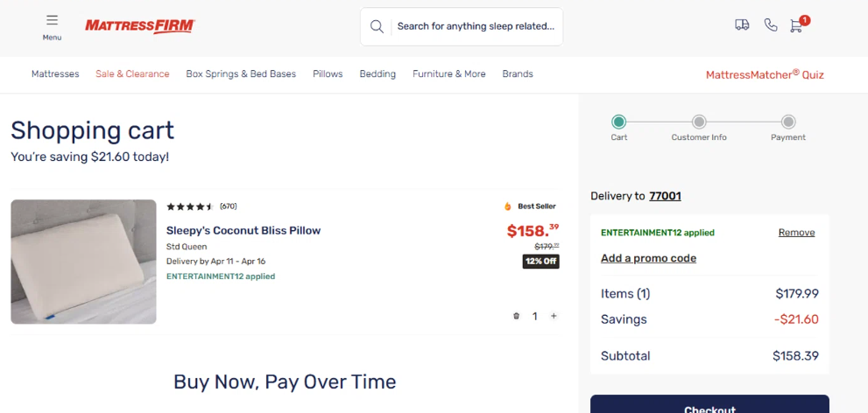The width and height of the screenshot is (868, 413).
Task: Click the search magnifier icon
Action: pos(377,26)
